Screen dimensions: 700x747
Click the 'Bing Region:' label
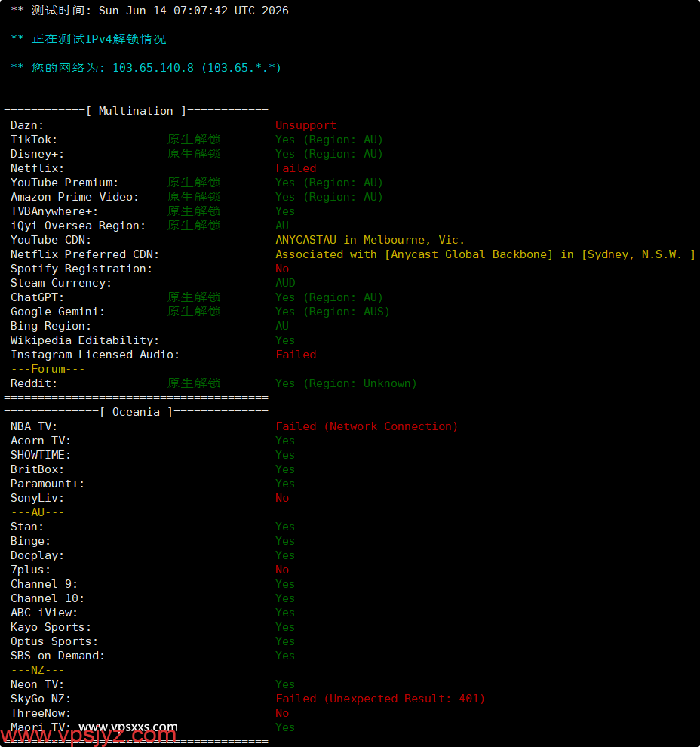click(51, 326)
